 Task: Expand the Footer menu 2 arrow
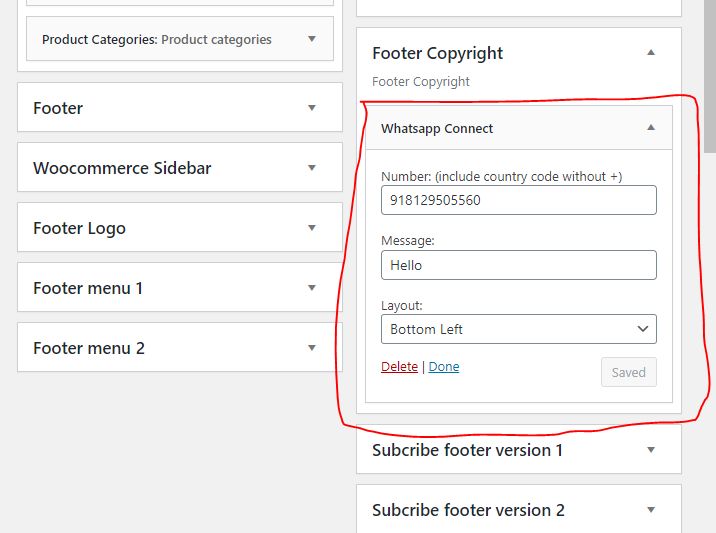(312, 348)
